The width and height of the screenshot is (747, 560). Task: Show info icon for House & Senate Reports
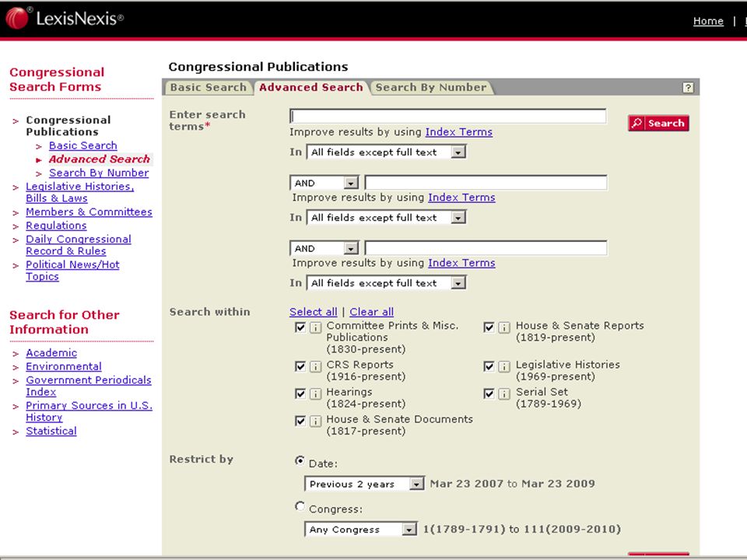(x=504, y=327)
